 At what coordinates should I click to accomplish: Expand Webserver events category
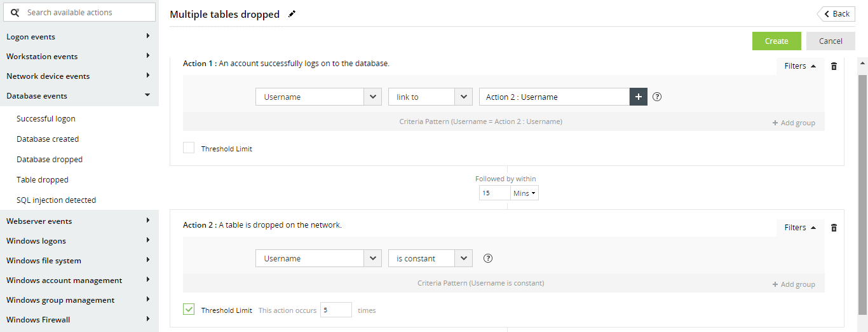tap(79, 221)
